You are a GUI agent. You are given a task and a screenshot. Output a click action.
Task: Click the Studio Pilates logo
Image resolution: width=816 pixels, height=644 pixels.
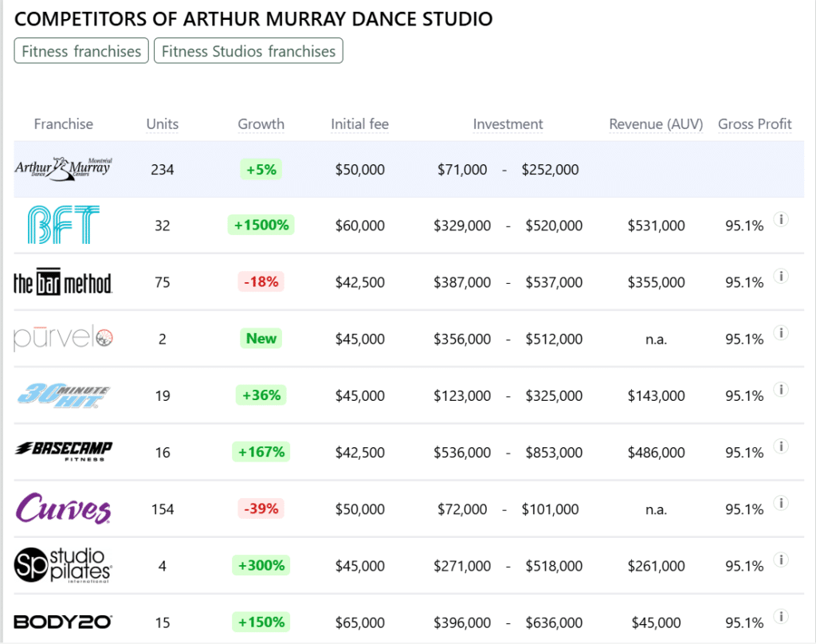pos(63,565)
